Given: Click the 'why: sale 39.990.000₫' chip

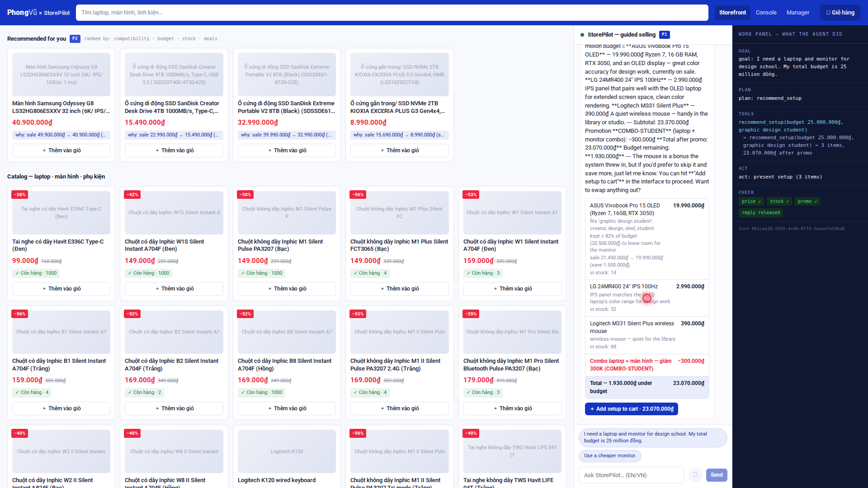Looking at the screenshot, I should tap(287, 135).
